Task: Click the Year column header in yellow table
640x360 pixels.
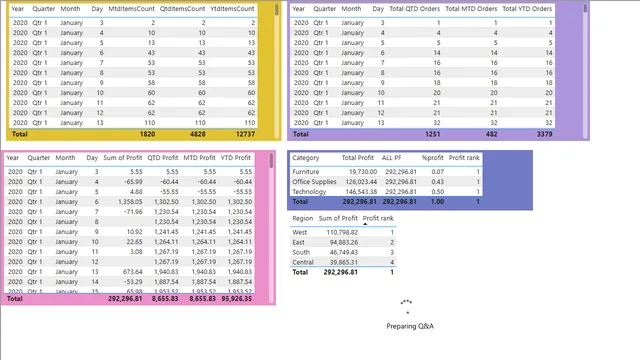Action: point(18,9)
